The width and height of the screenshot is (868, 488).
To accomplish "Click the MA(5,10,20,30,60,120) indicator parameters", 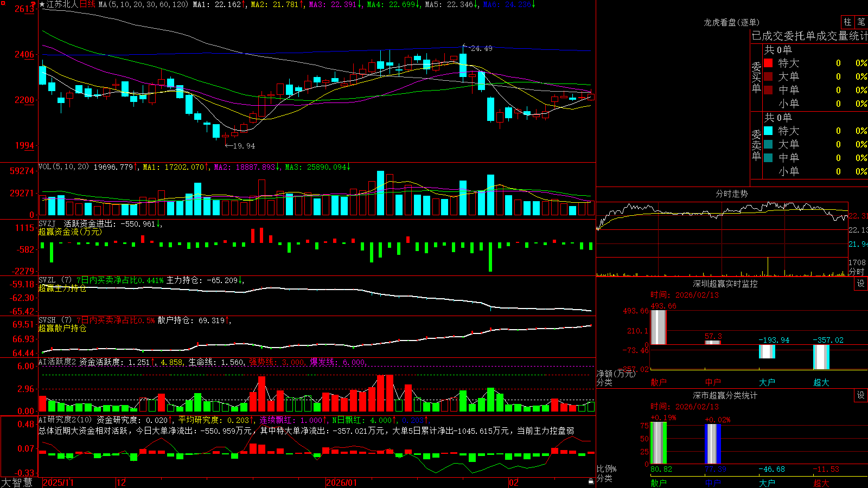I will pos(143,4).
